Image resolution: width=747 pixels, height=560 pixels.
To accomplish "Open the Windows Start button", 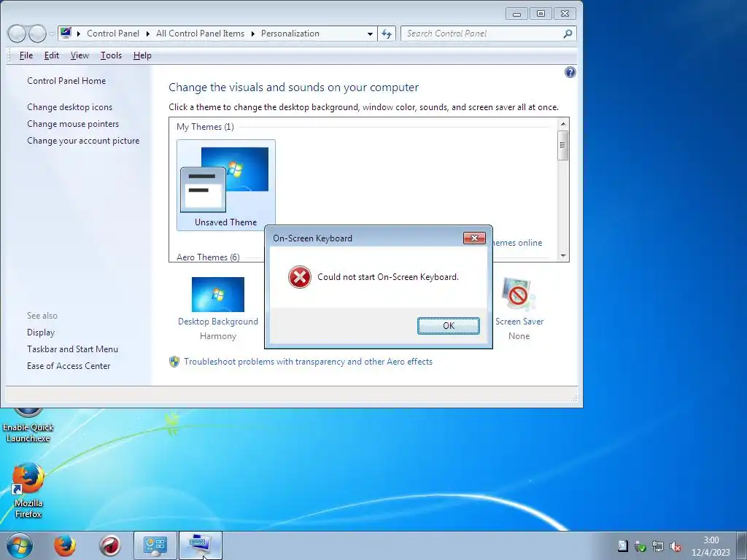I will point(20,545).
